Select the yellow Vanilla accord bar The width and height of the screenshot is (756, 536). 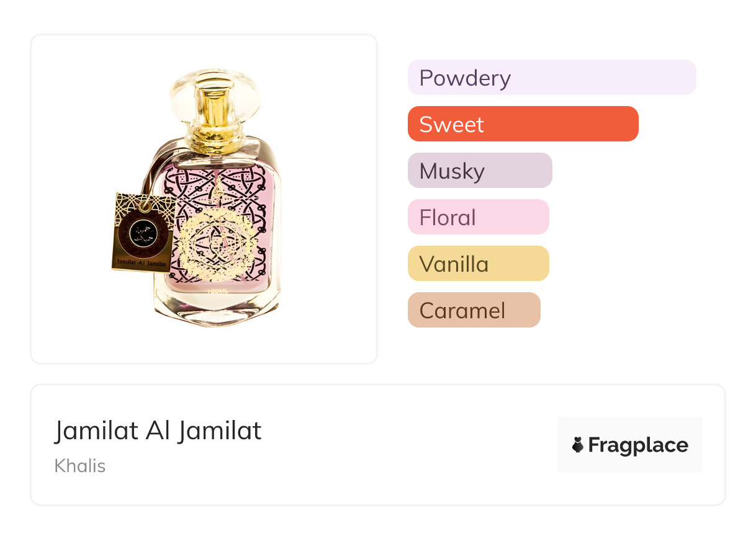[x=478, y=264]
